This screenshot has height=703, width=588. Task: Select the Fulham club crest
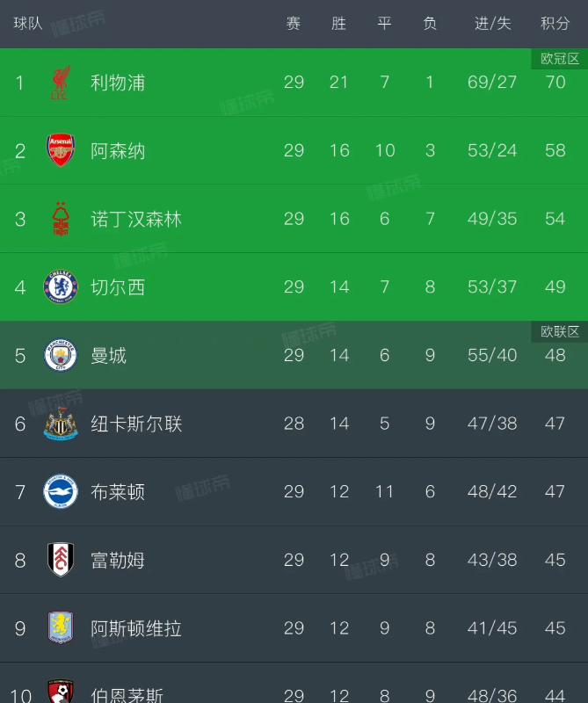coord(61,560)
